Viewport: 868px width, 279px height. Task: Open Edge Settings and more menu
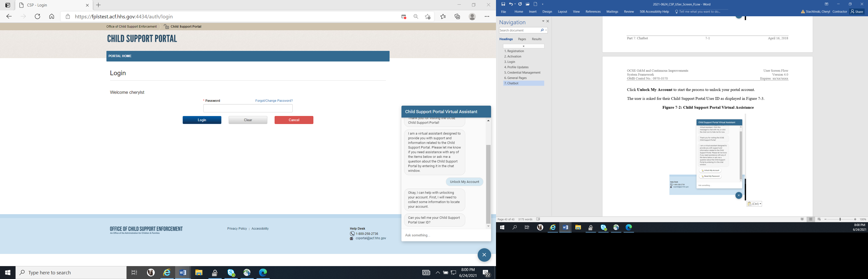pyautogui.click(x=487, y=17)
